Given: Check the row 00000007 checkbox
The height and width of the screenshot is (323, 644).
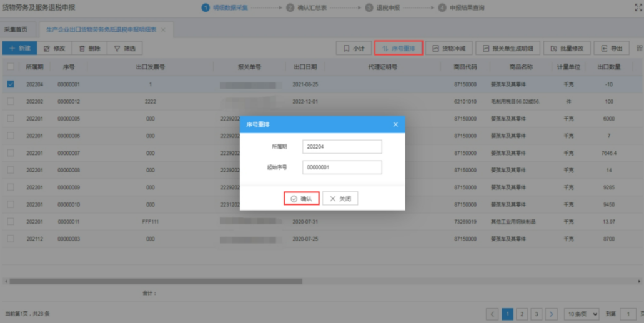Looking at the screenshot, I should (x=11, y=153).
